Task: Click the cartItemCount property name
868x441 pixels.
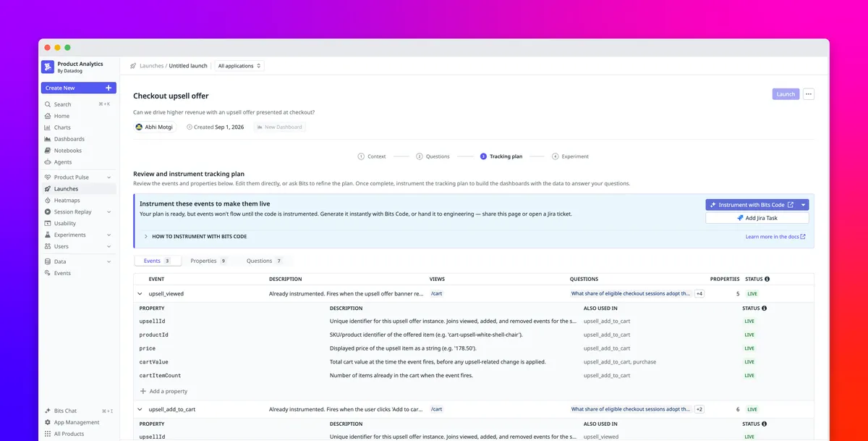Action: [161, 376]
